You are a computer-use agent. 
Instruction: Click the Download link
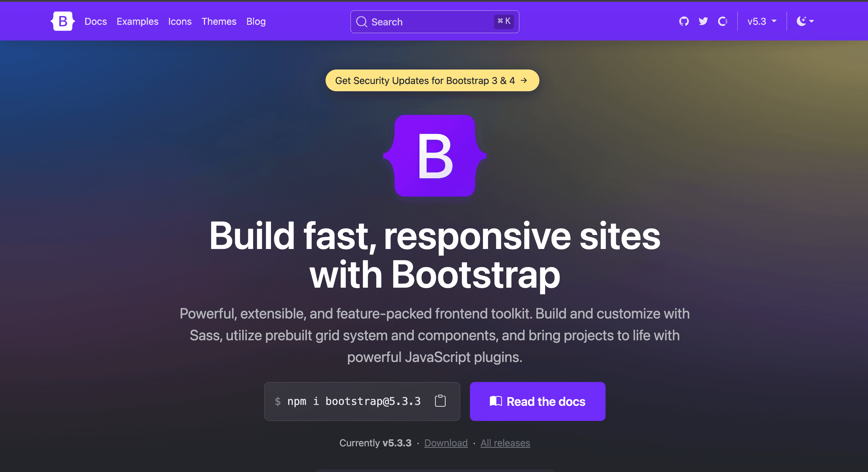click(x=446, y=443)
